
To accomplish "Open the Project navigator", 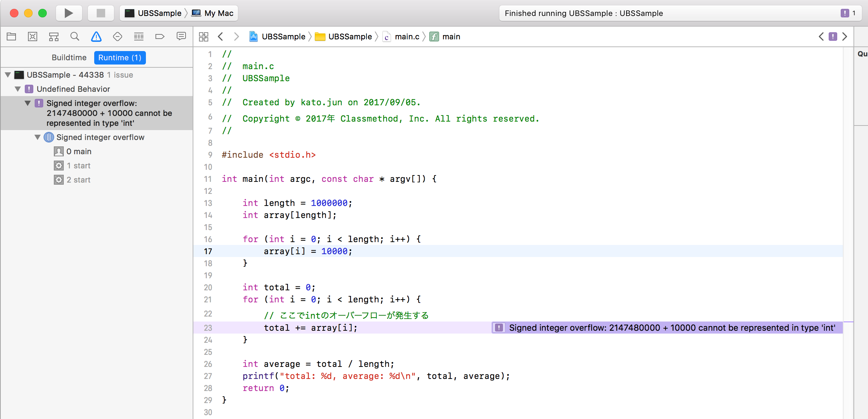I will pyautogui.click(x=11, y=36).
